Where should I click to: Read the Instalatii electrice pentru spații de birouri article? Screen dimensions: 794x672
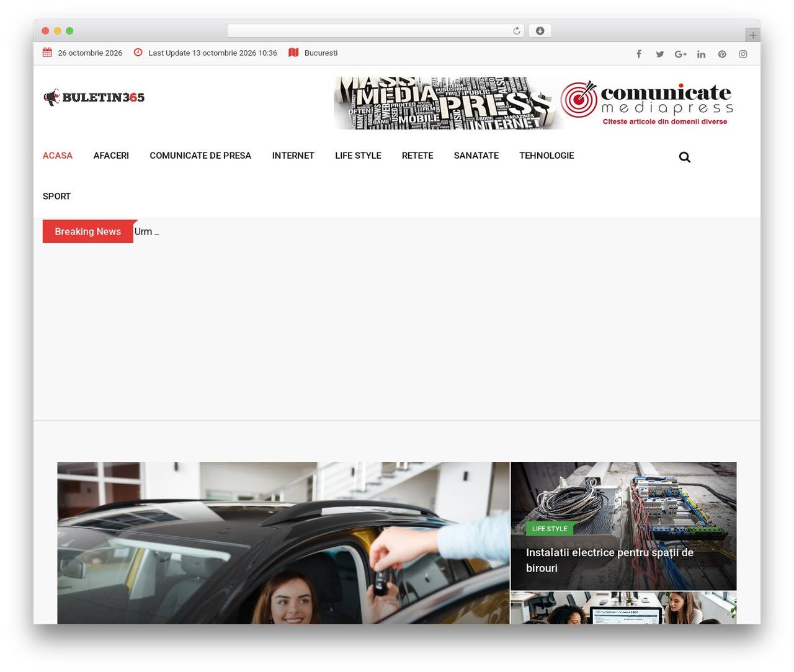pos(610,560)
